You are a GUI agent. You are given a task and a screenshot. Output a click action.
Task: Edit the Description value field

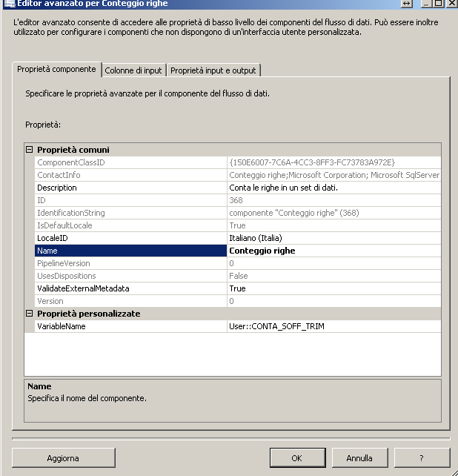coord(333,188)
